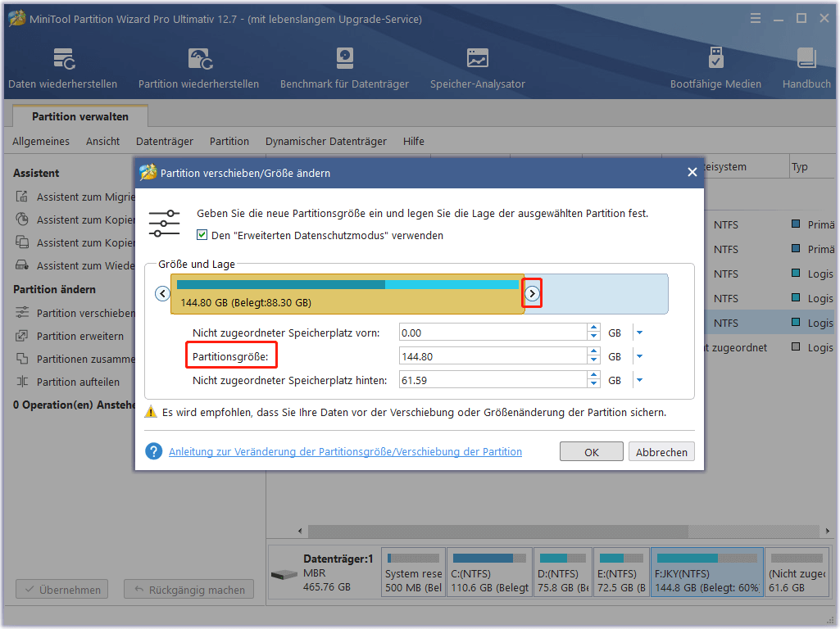Launch Partition wiederherstellen icon
This screenshot has height=629, width=840.
coord(200,58)
